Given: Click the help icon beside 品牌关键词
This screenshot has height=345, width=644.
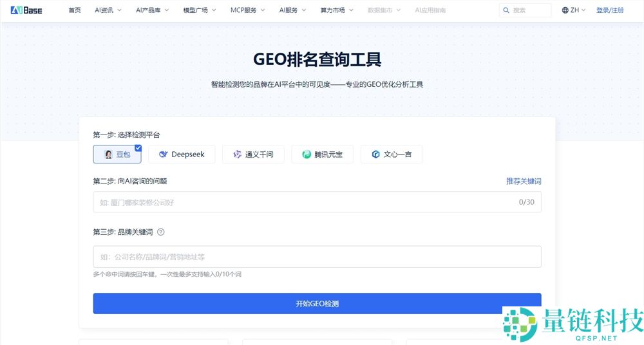Looking at the screenshot, I should coord(160,232).
